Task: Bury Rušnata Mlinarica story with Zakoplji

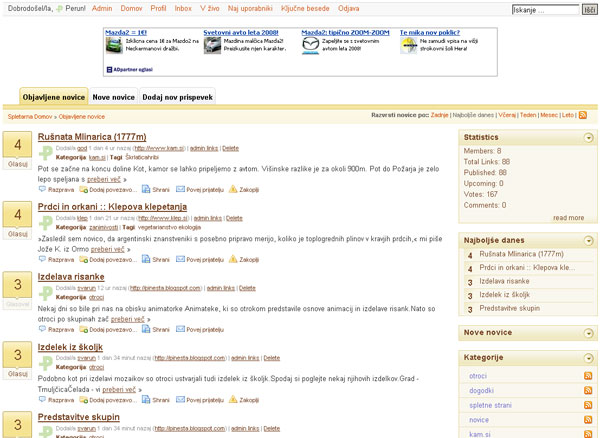Action: click(x=244, y=189)
